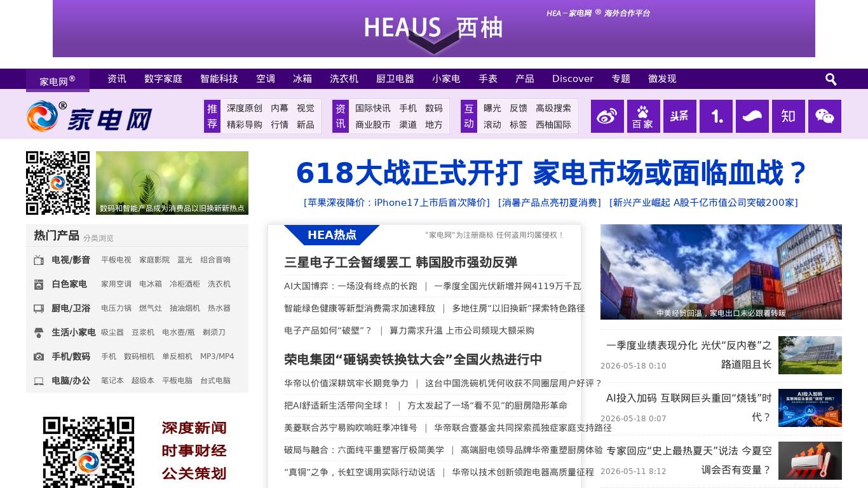Click the icon beside 厨电/卫浴

click(x=39, y=308)
